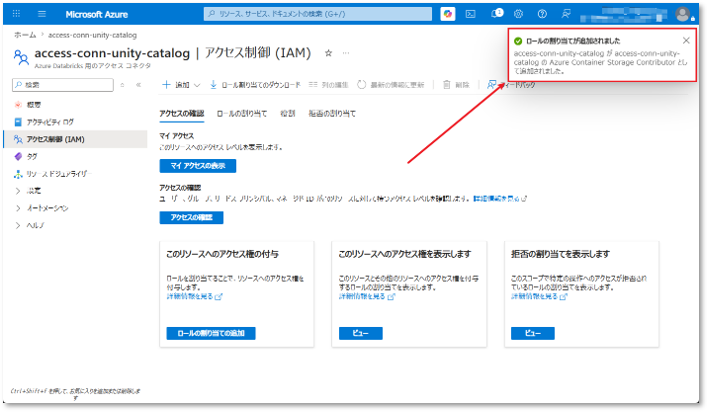This screenshot has height=412, width=708.
Task: Collapse the left navigation with the chevron
Action: tap(139, 85)
